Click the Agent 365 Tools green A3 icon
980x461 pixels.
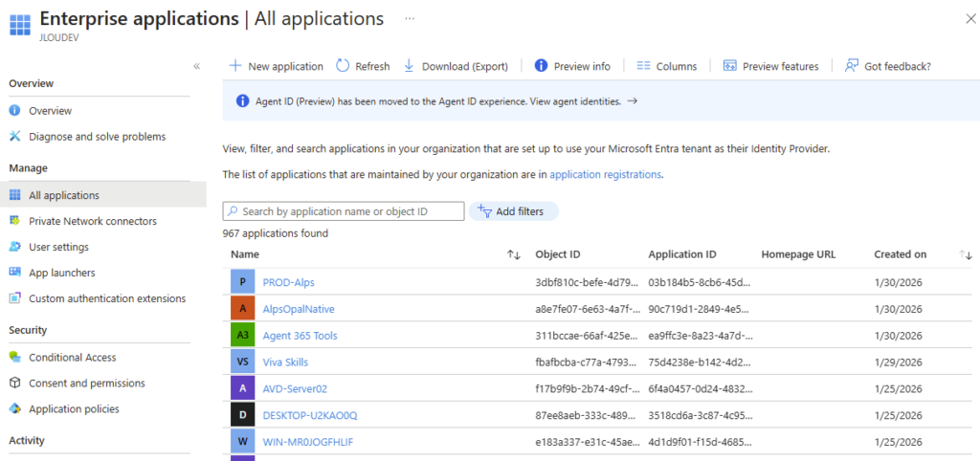[x=243, y=336]
